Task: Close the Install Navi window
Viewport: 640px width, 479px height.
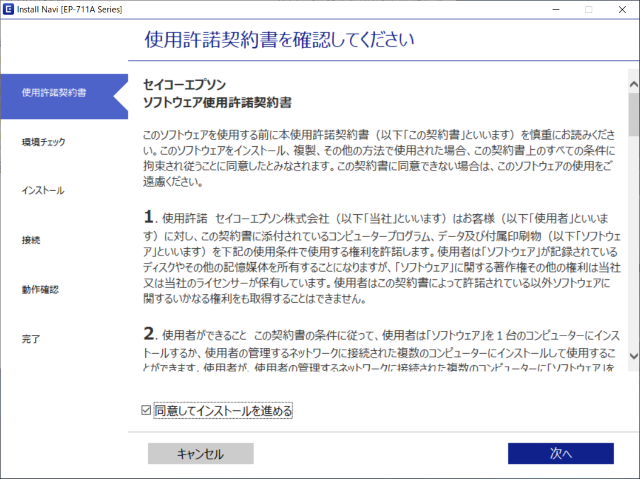Action: [622, 9]
